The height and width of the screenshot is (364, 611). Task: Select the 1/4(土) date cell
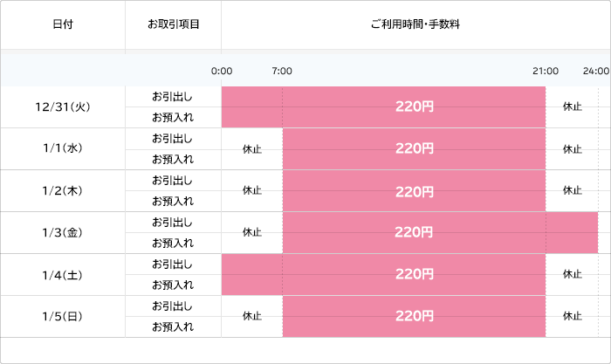tap(63, 275)
